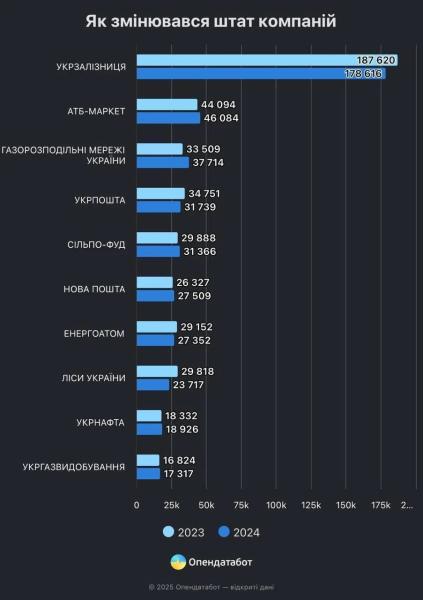Select the value 23 717
The width and height of the screenshot is (423, 600).
click(x=188, y=385)
